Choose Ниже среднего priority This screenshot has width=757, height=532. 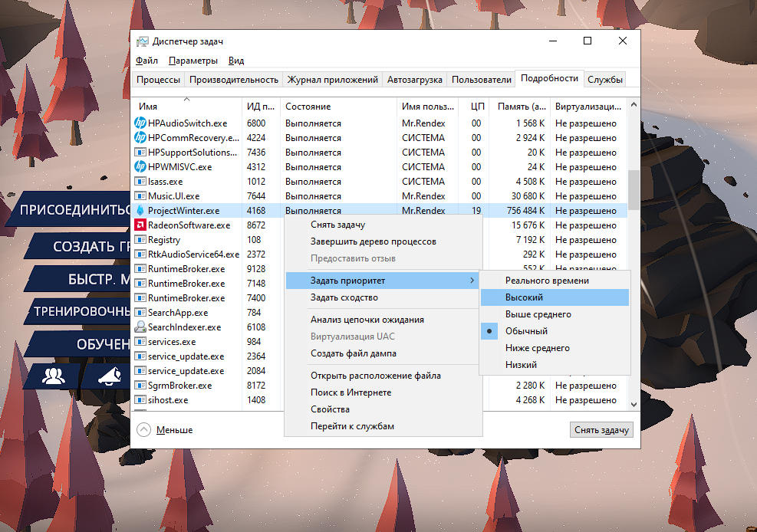point(555,348)
